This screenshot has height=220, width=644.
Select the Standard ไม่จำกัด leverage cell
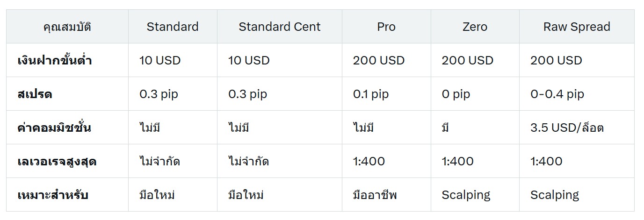click(159, 162)
